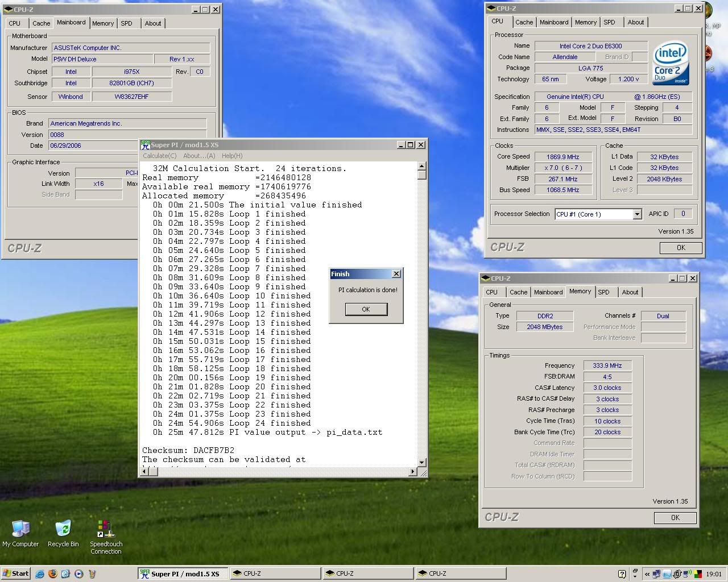Open the Processor Selection dropdown
Image resolution: width=728 pixels, height=582 pixels.
[x=637, y=214]
